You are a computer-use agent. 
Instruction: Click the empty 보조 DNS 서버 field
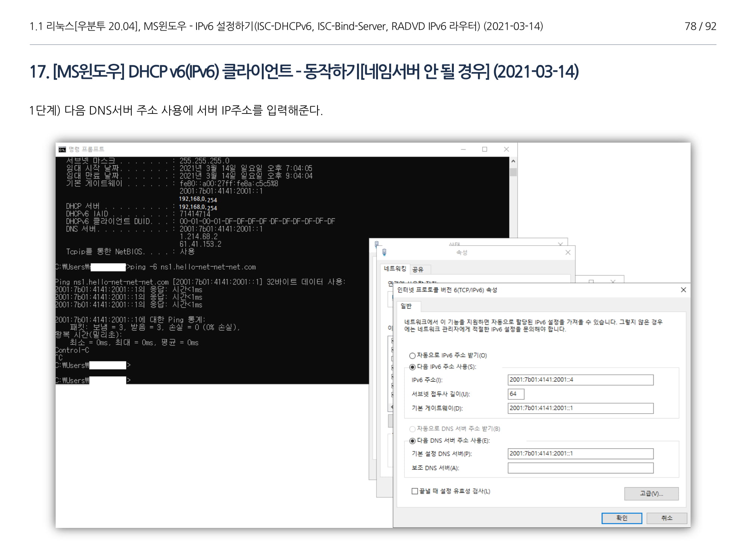(x=580, y=468)
